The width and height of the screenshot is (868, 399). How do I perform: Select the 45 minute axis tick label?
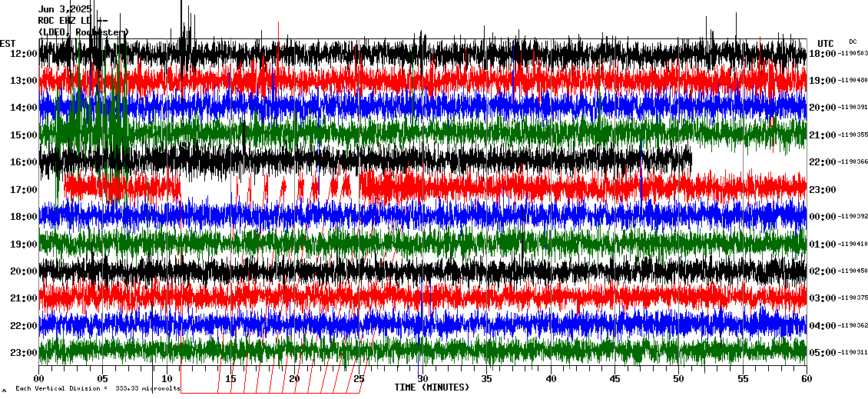click(615, 378)
